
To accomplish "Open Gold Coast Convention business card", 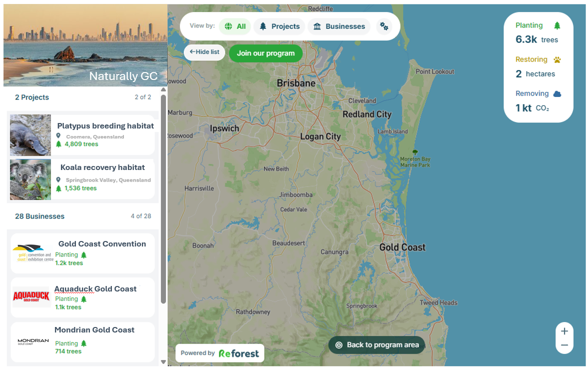I will point(83,253).
